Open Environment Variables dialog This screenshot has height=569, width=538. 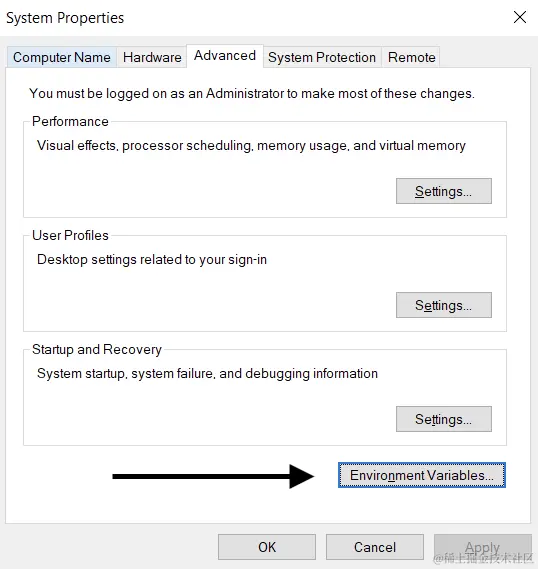422,475
